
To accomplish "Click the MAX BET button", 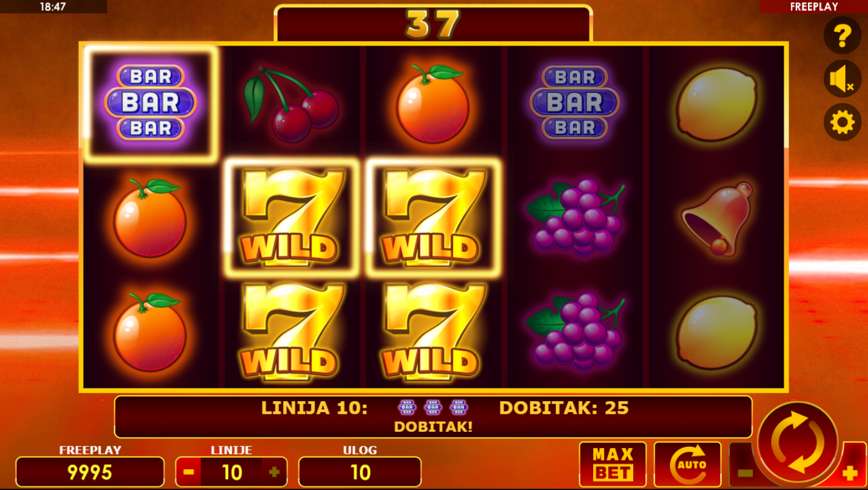I will [613, 464].
